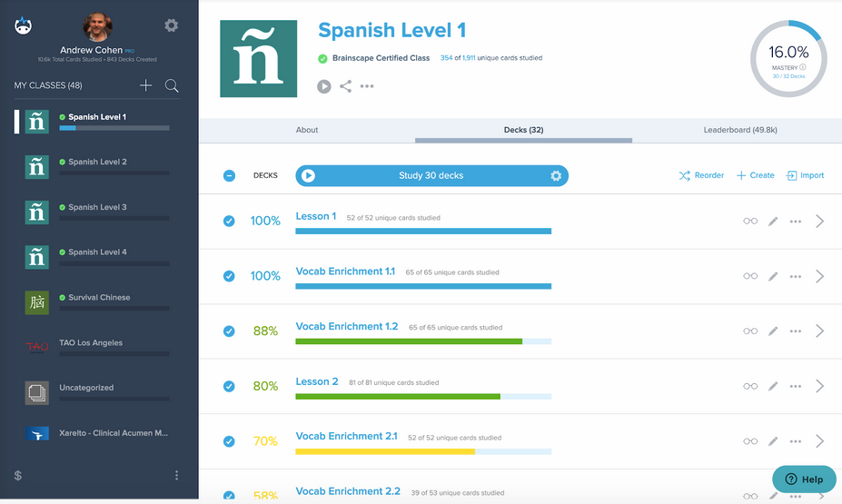
Task: Open the class options ellipsis beside share
Action: point(367,86)
